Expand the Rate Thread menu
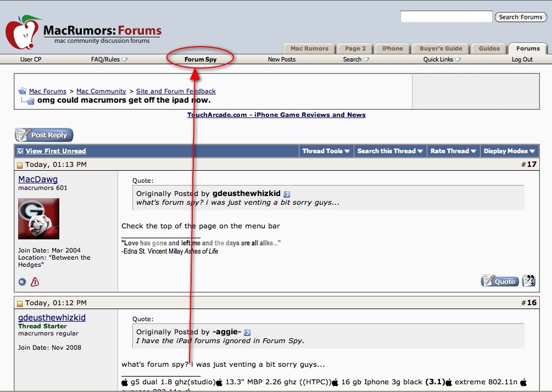 [x=453, y=151]
